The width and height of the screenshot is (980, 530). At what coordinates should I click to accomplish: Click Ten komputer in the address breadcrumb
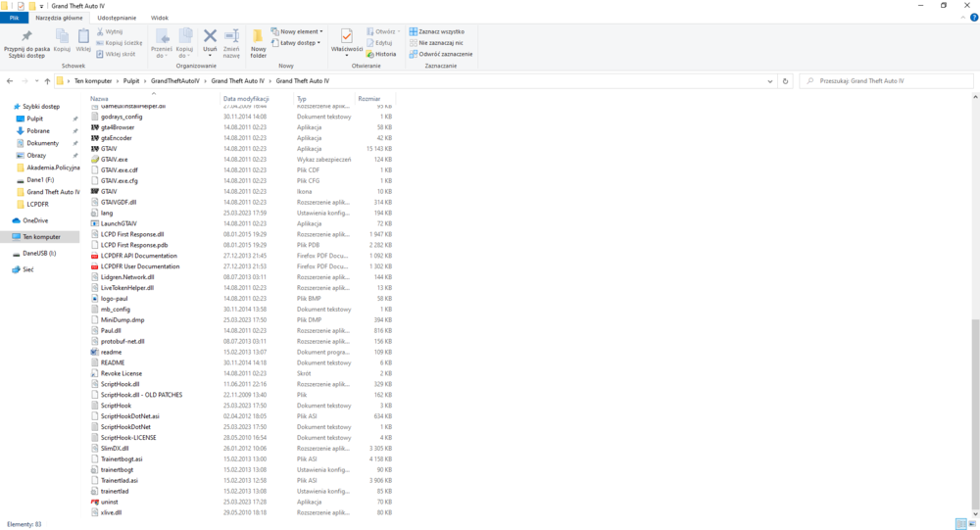point(92,80)
